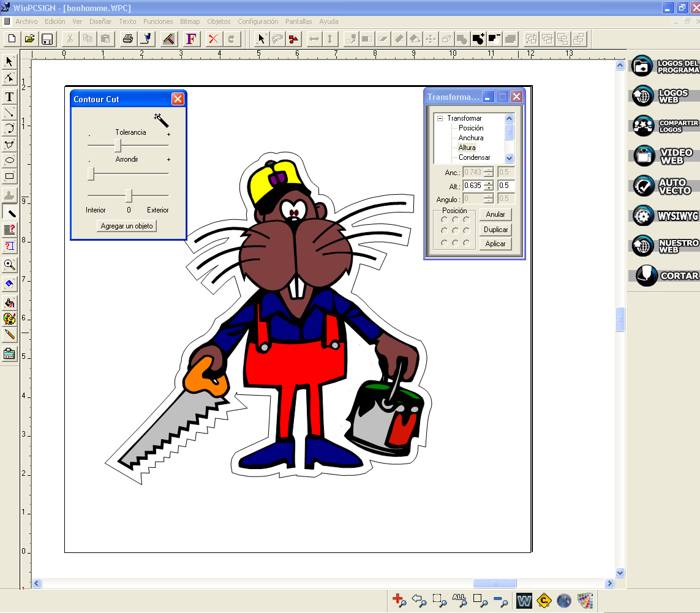Image resolution: width=700 pixels, height=613 pixels.
Task: Click the Tolerancia slider handle
Action: pos(118,146)
